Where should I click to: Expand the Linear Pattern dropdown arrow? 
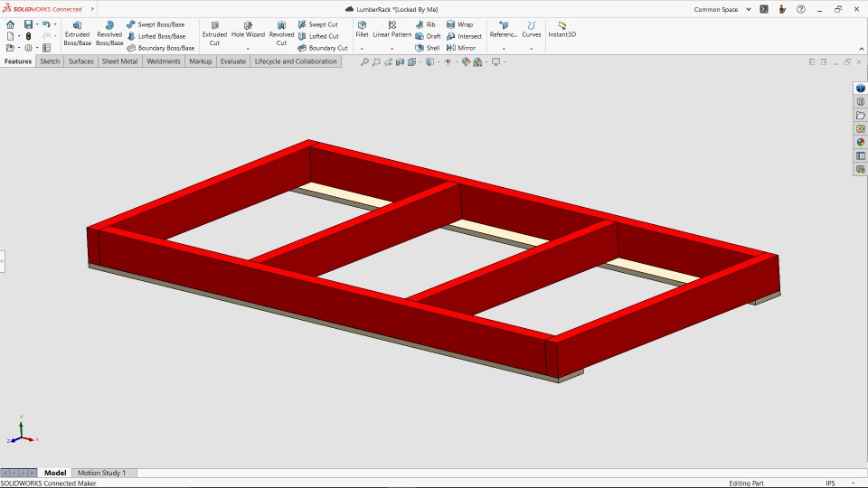[x=392, y=49]
